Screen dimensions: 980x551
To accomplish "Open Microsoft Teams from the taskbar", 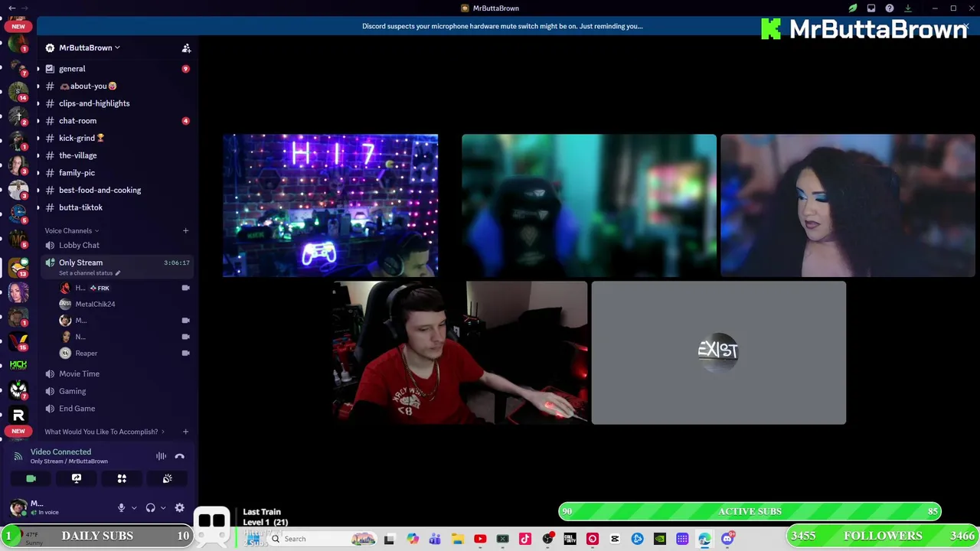I will (x=435, y=539).
